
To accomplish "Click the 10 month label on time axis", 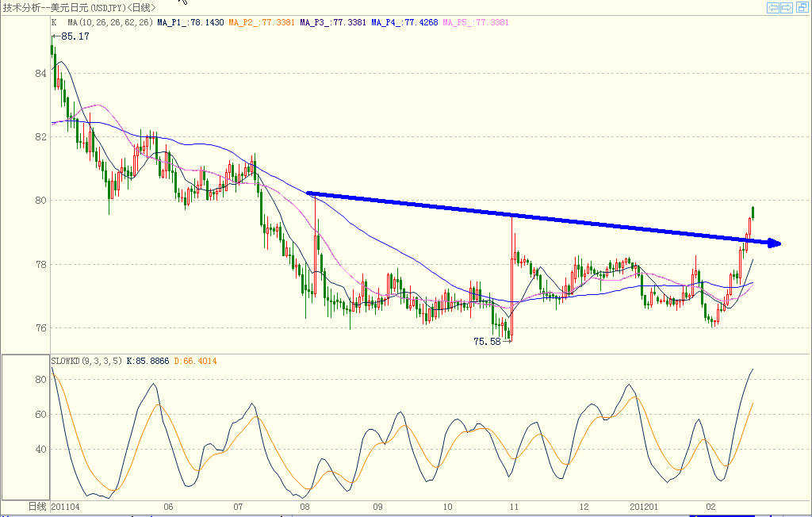I will pyautogui.click(x=447, y=507).
